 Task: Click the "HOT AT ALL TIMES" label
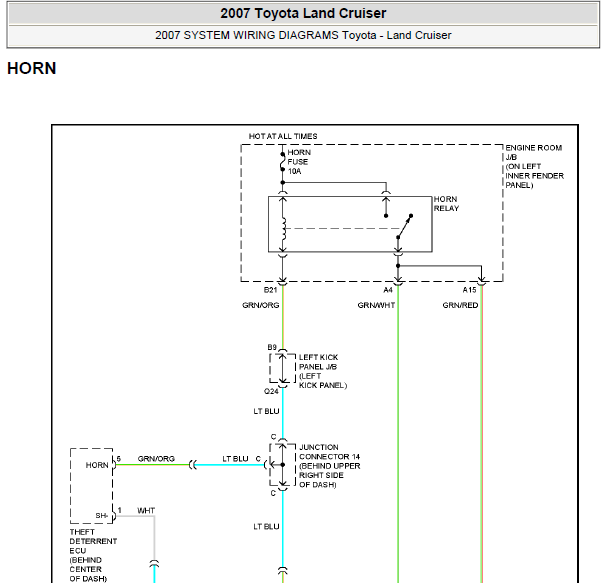[x=283, y=136]
